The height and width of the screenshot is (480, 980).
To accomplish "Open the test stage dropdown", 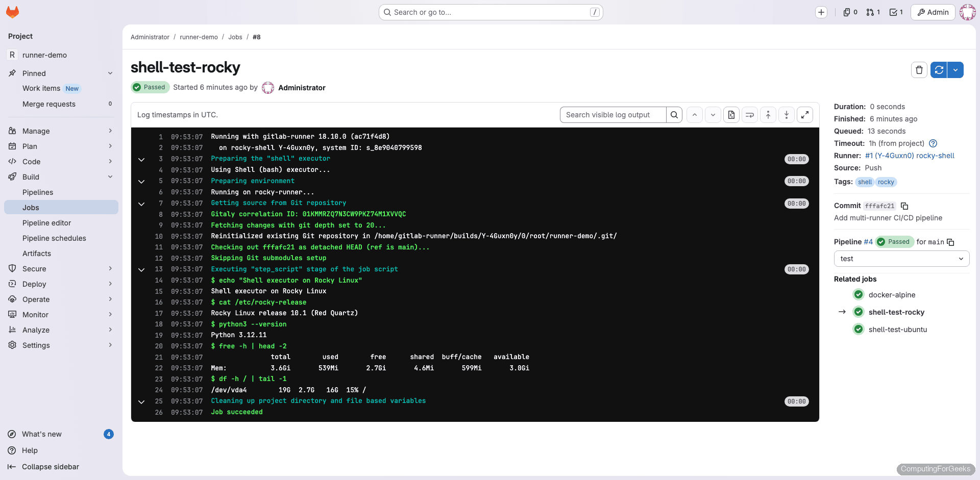I will tap(901, 259).
